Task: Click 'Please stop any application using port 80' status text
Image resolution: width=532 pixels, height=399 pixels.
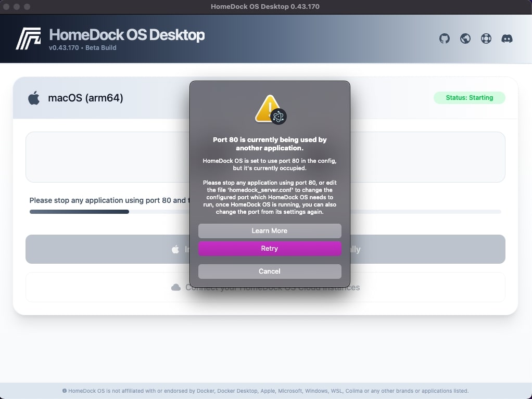Action: click(109, 200)
